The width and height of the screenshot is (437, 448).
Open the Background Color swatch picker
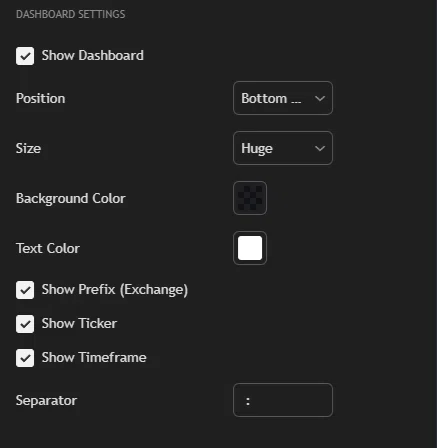250,198
